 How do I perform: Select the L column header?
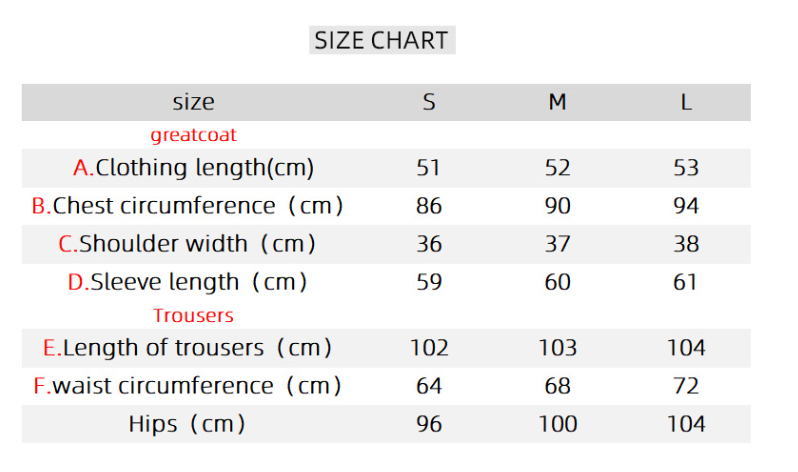[686, 102]
